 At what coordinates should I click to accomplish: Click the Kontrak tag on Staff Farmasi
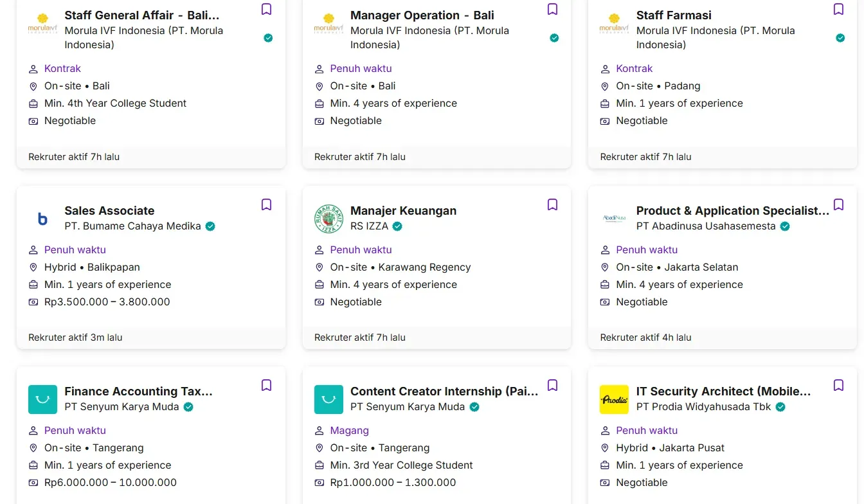click(x=634, y=69)
